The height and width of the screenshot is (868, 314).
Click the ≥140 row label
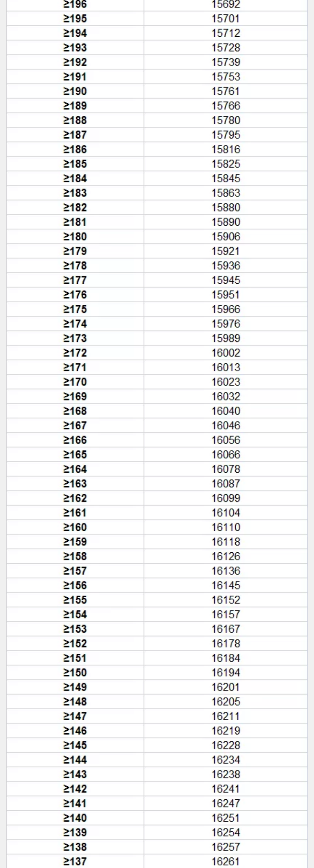[x=75, y=817]
